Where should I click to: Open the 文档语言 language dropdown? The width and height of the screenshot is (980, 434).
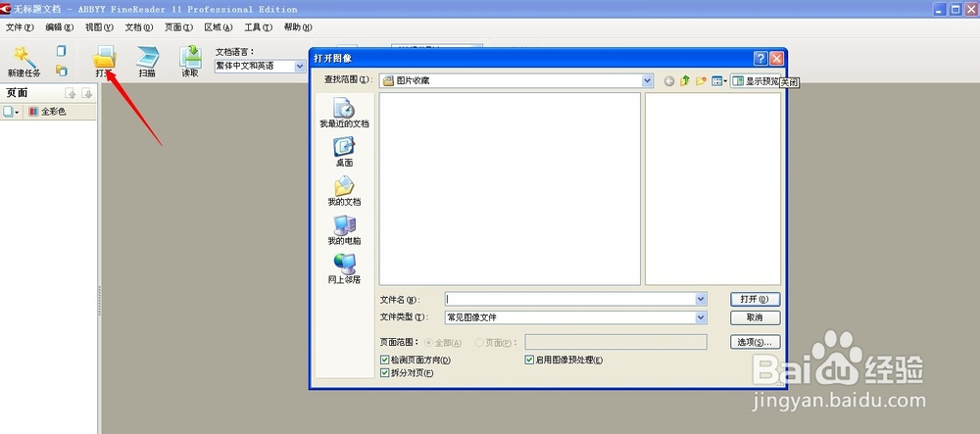click(299, 67)
